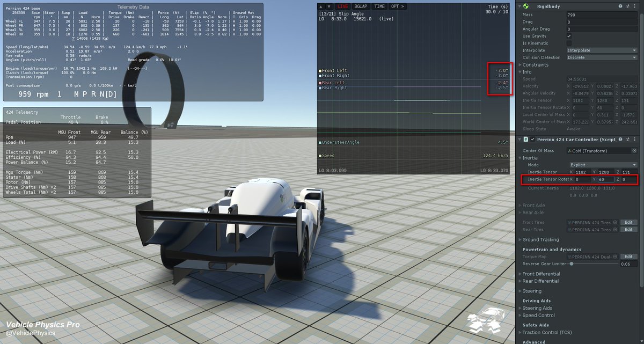Click the Car Controller script icon
Screen dimensions: 644x344
[526, 140]
